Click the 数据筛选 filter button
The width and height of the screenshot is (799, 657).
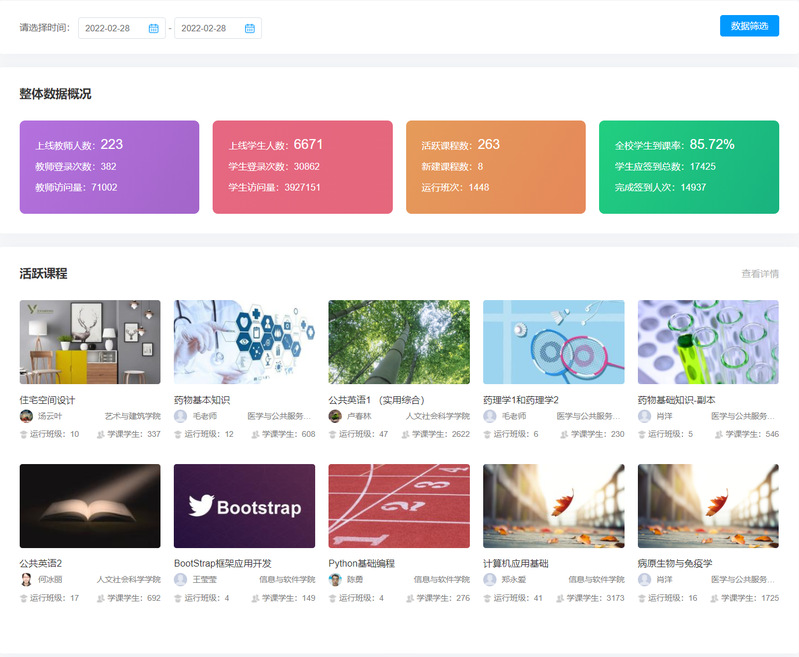[x=749, y=26]
